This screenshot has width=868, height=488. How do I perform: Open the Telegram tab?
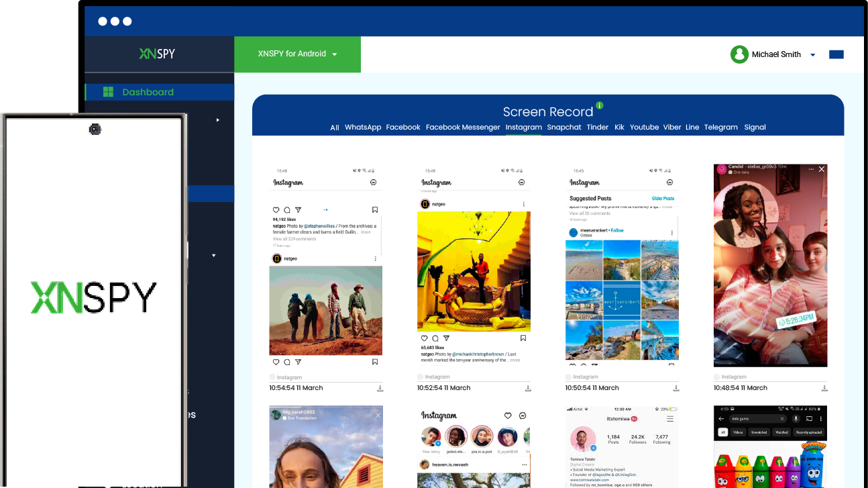coord(720,127)
